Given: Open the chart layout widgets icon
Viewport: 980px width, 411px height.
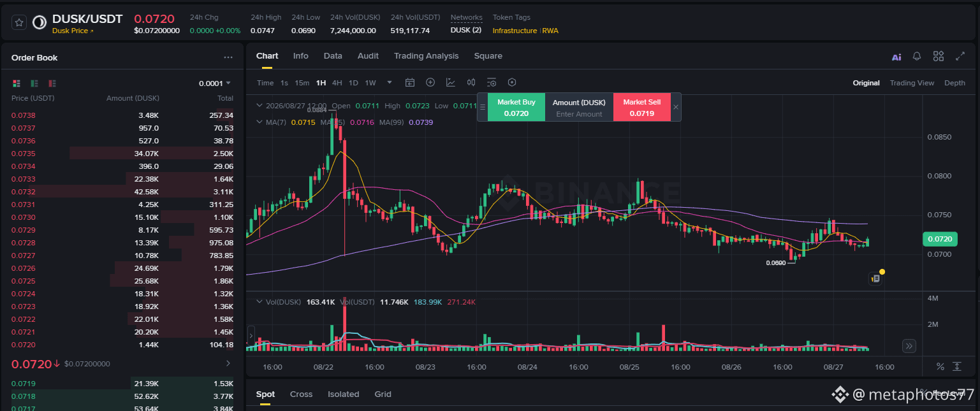Looking at the screenshot, I should tap(938, 56).
